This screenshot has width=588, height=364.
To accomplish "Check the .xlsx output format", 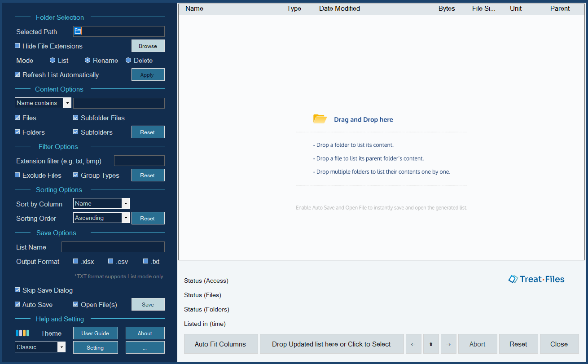I will tap(76, 261).
